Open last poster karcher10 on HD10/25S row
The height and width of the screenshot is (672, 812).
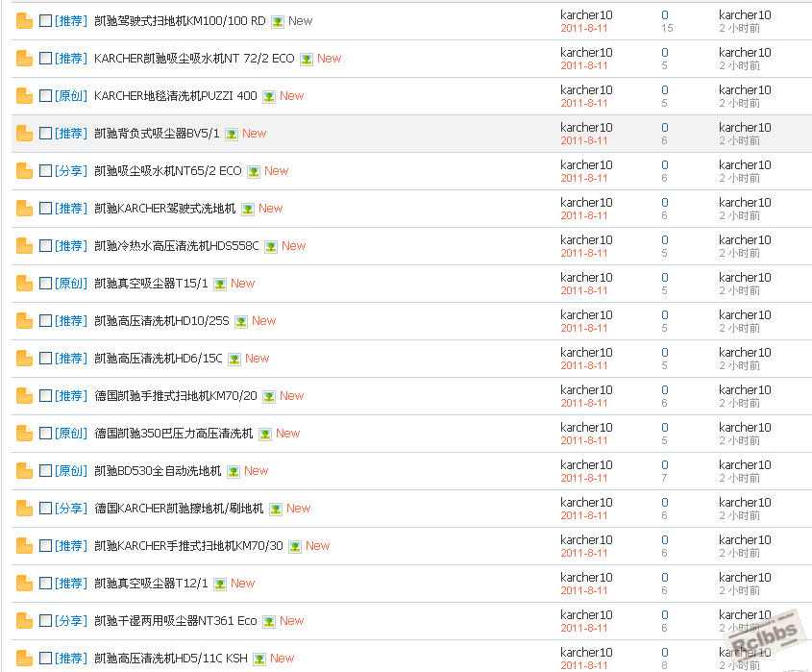click(745, 315)
